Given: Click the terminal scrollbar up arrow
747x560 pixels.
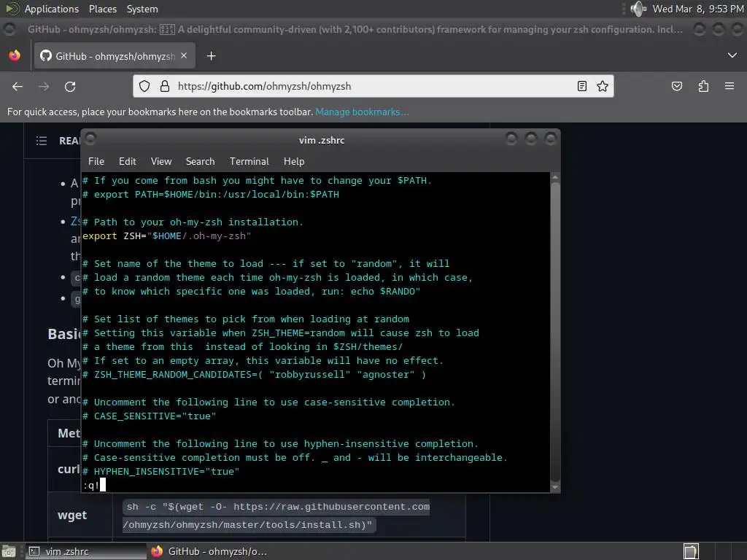Looking at the screenshot, I should [555, 178].
